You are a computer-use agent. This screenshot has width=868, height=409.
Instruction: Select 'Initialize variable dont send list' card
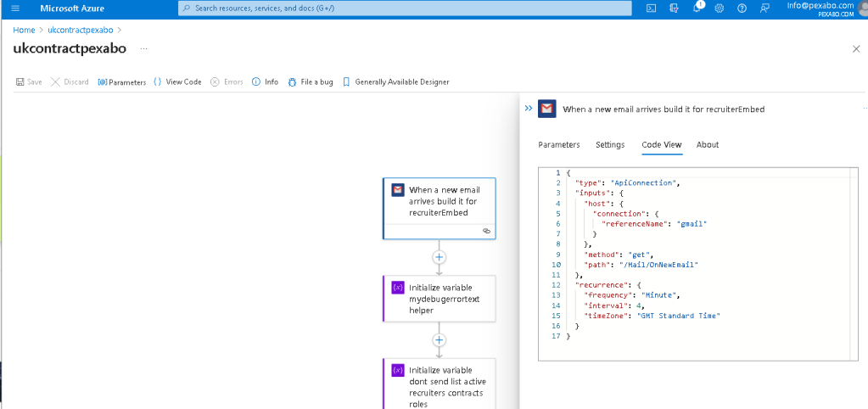tap(439, 384)
